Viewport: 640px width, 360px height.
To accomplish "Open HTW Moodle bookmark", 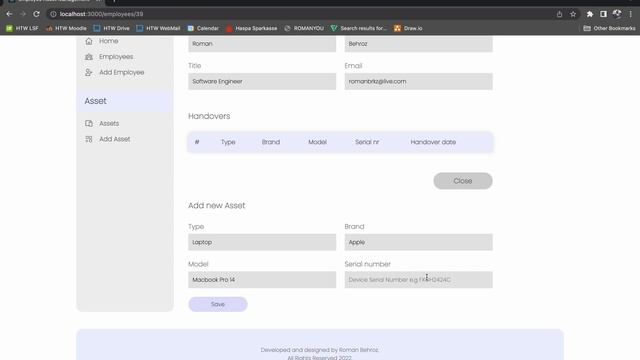I will 66,28.
